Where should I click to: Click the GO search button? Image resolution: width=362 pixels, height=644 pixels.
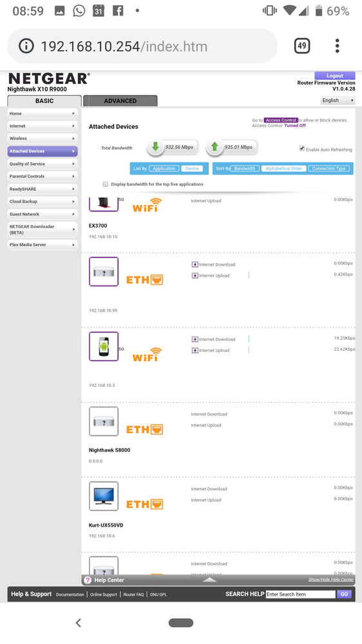[344, 594]
